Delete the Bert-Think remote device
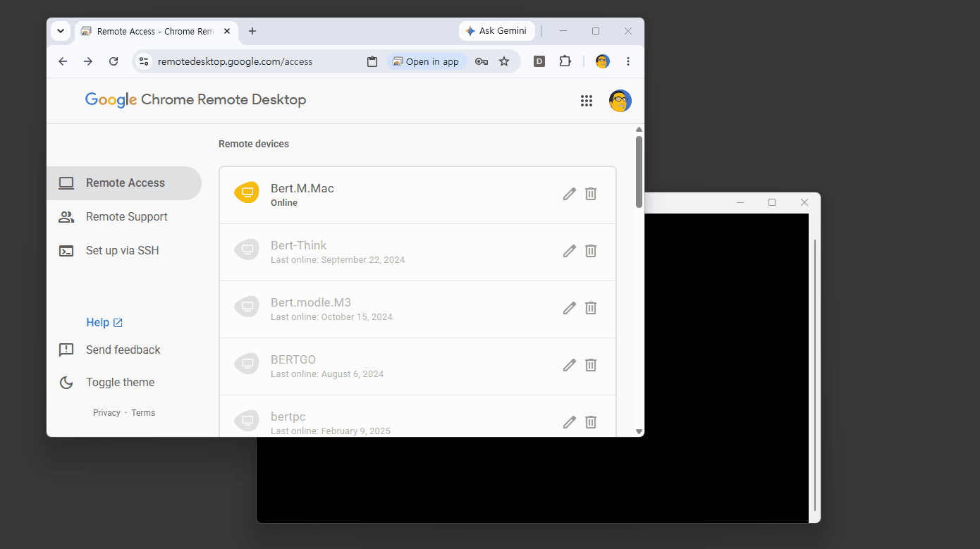This screenshot has width=980, height=549. (x=591, y=251)
